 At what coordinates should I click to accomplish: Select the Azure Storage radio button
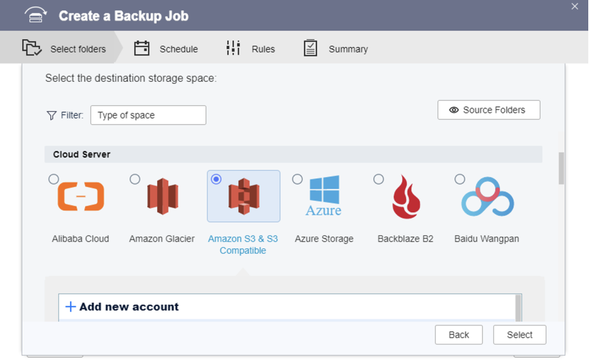click(297, 179)
